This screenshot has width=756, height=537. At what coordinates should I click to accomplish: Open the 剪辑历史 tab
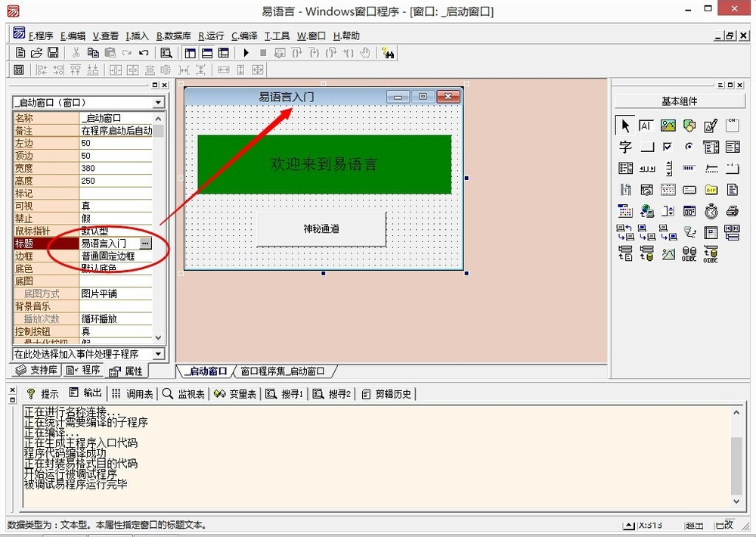(x=386, y=394)
